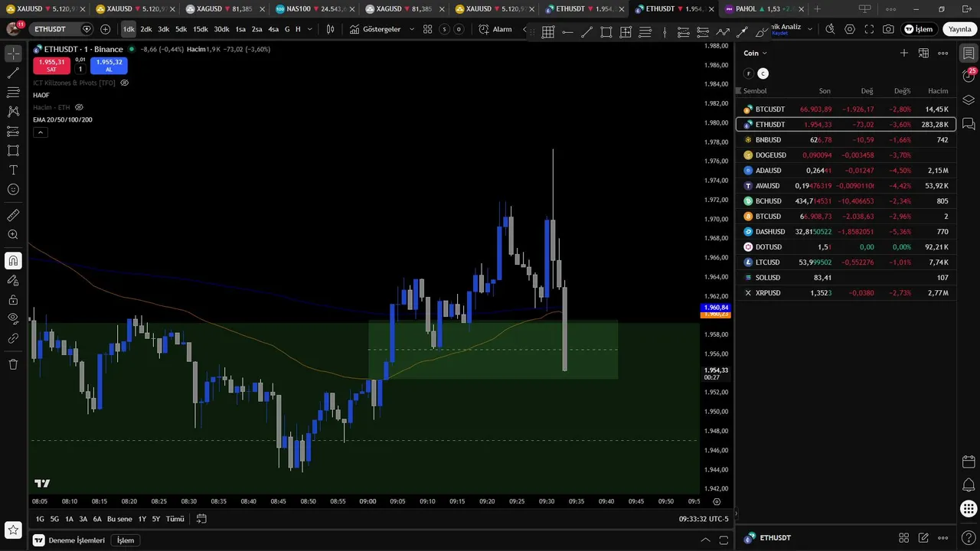Expand the bottom trading panel
The width and height of the screenshot is (980, 551).
click(705, 540)
